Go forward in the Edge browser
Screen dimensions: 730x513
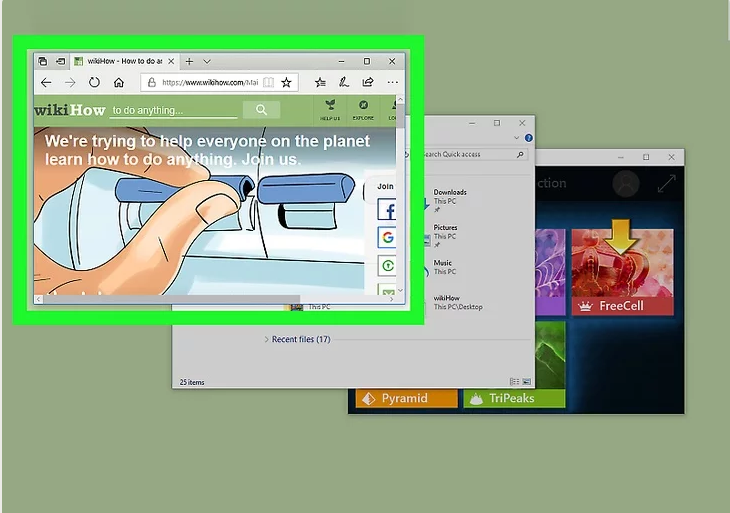[70, 82]
